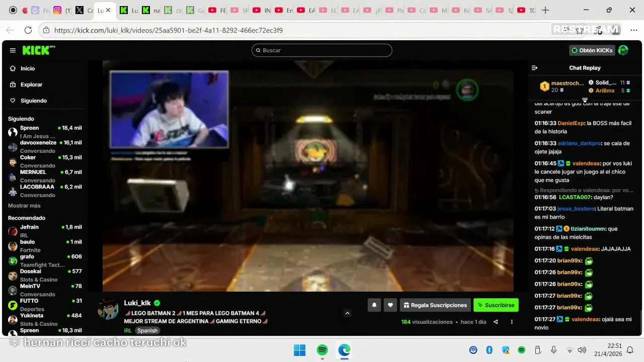Toggle the notification bell for Luki_klk
This screenshot has width=644, height=362.
(x=374, y=305)
